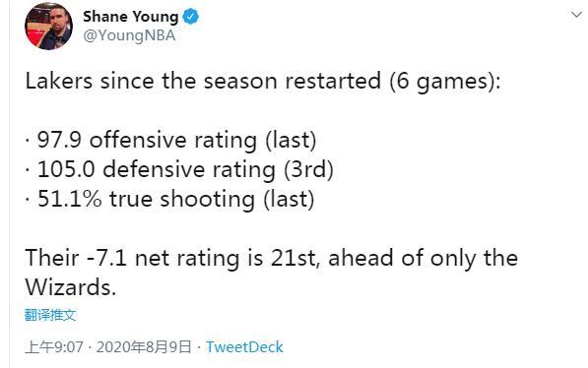The height and width of the screenshot is (368, 588).
Task: Click the '(3rd)' defensive ranking text
Action: (x=308, y=170)
